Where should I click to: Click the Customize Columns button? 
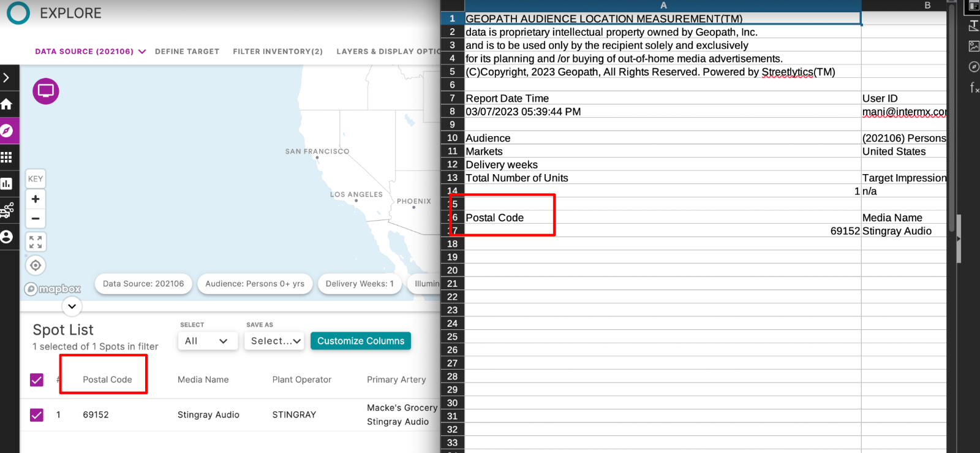pos(361,341)
